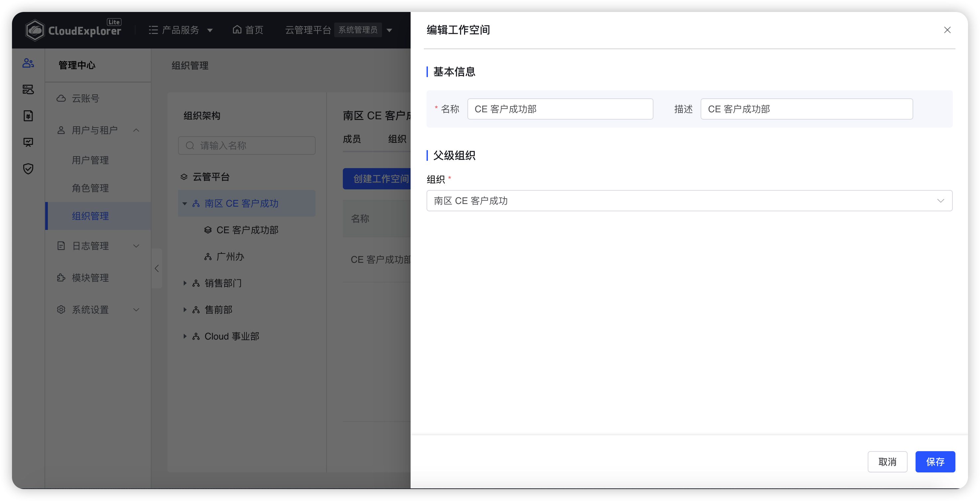Click the org icon beside 售前部

point(196,310)
